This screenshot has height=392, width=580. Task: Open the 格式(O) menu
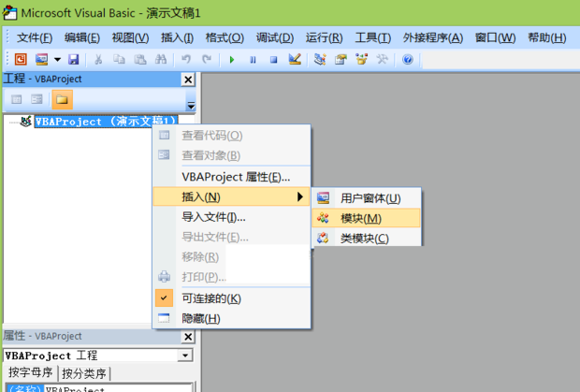[x=225, y=37]
